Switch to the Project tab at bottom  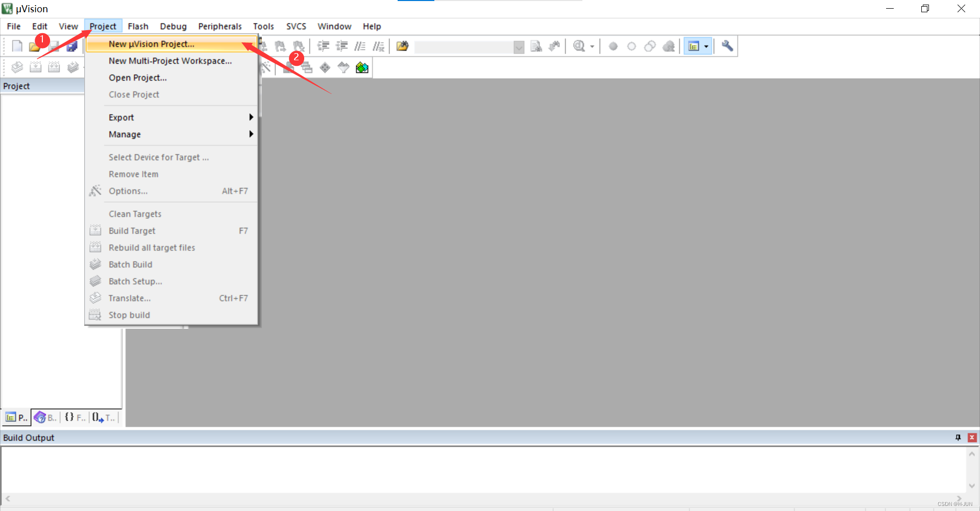16,418
